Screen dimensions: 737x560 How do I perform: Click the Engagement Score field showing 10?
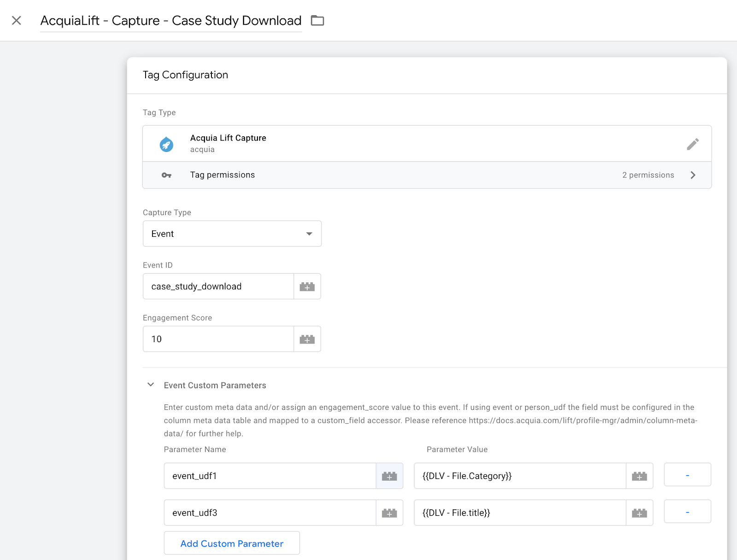point(218,339)
